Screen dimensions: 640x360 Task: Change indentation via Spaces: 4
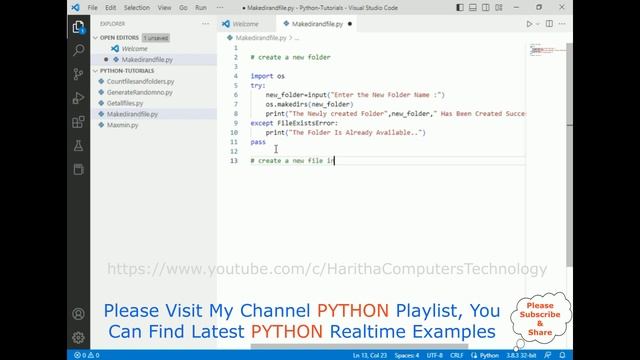[407, 355]
